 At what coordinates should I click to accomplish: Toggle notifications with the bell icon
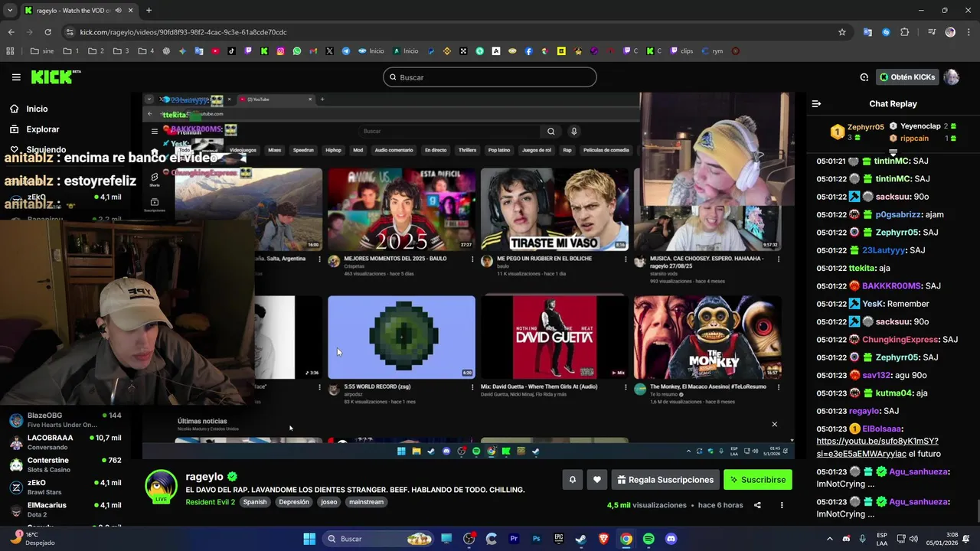[x=572, y=480]
